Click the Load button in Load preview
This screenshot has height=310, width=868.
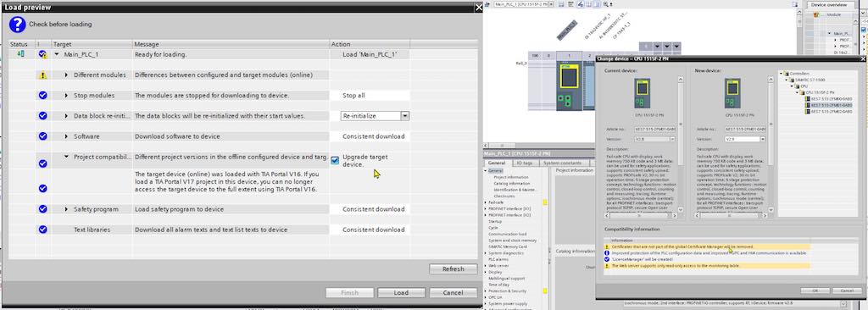tap(401, 293)
